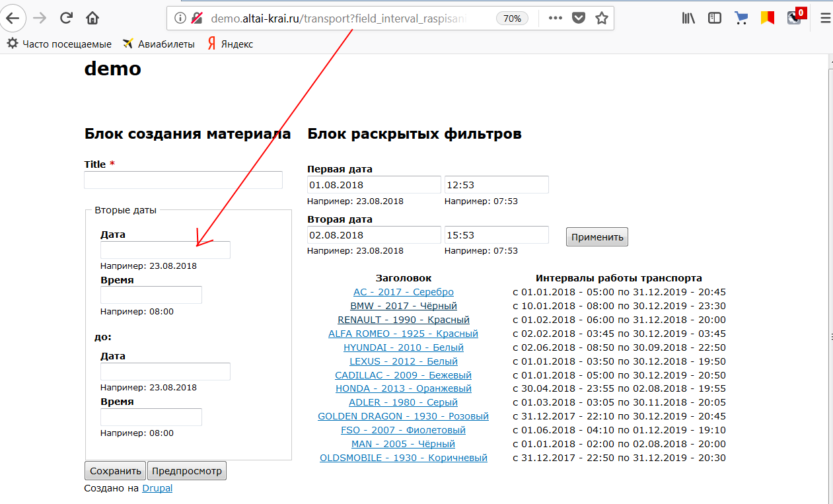The image size is (833, 504).
Task: Open the demo site heading link
Action: tap(112, 68)
